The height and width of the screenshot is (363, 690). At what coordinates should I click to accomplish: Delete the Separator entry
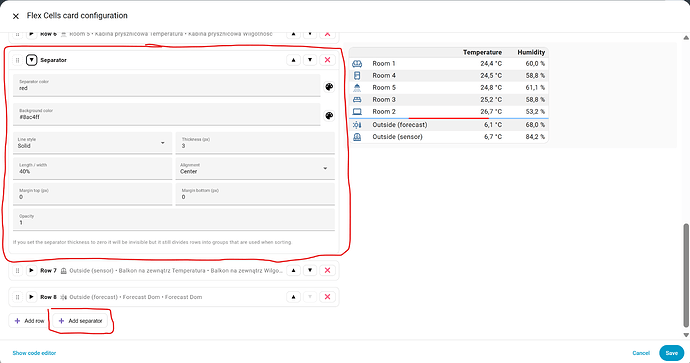pyautogui.click(x=327, y=60)
